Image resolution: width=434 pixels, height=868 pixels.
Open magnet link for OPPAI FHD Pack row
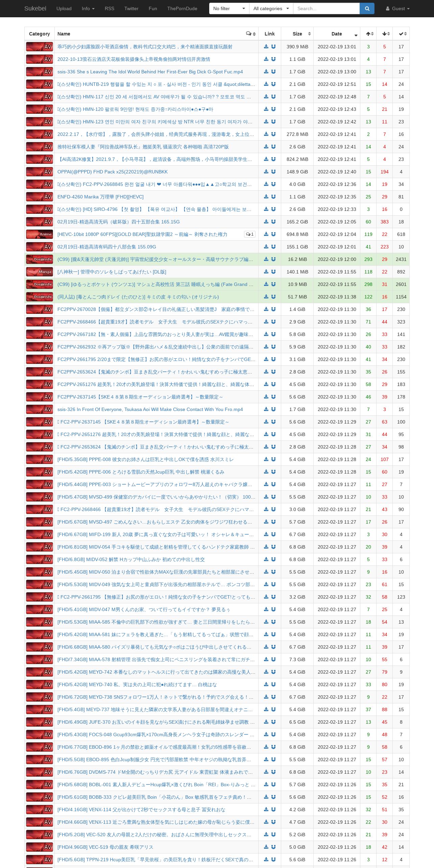click(x=273, y=172)
